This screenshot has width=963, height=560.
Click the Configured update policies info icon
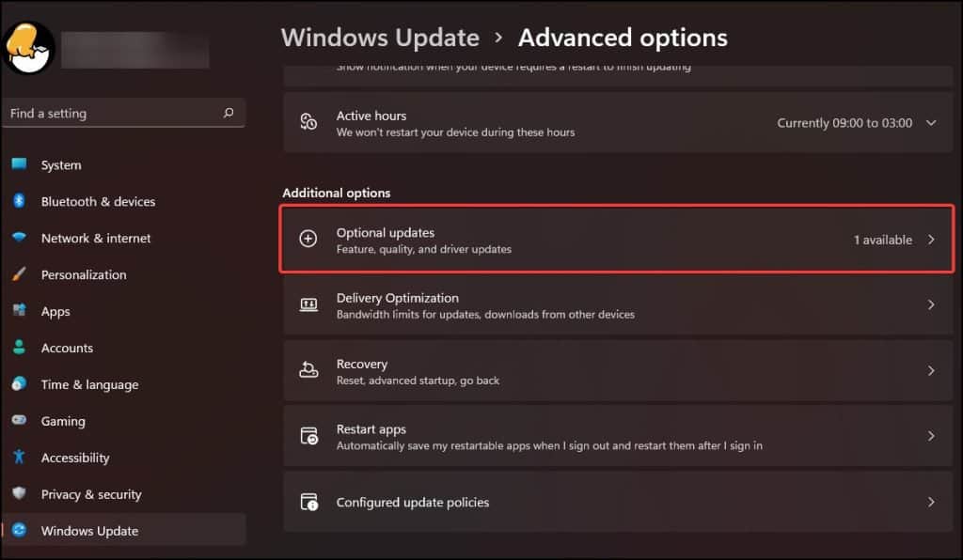pos(308,502)
